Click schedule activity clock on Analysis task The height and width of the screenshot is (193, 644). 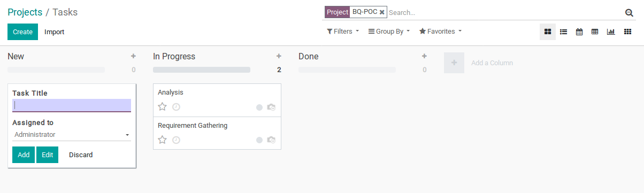click(176, 107)
